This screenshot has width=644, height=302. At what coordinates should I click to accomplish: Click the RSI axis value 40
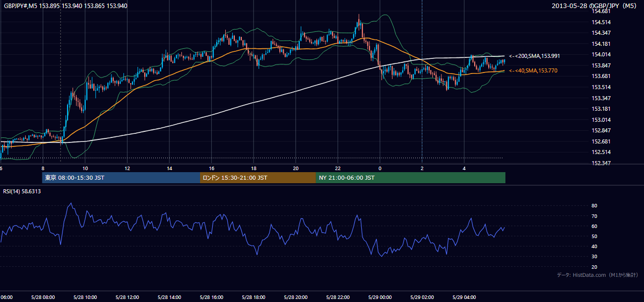595,247
